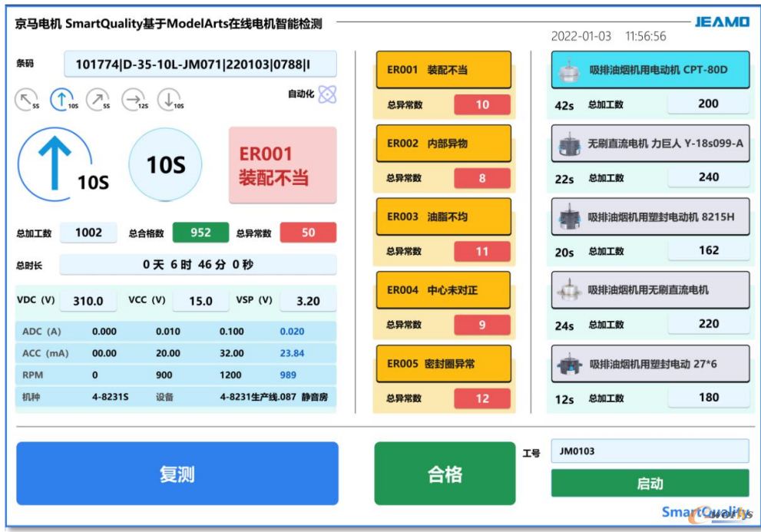Image resolution: width=761 pixels, height=532 pixels.
Task: Select the down arrow 10S direction icon
Action: pos(170,100)
